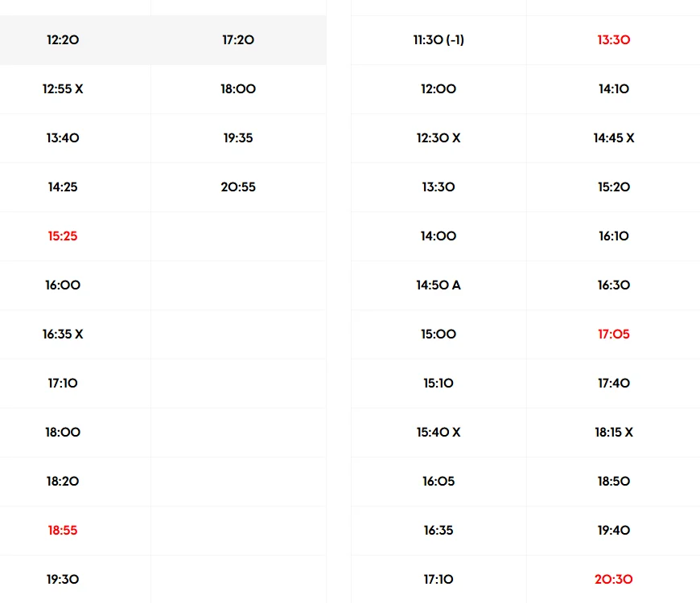700x603 pixels.
Task: Click the red 18:55 time
Action: (x=63, y=531)
